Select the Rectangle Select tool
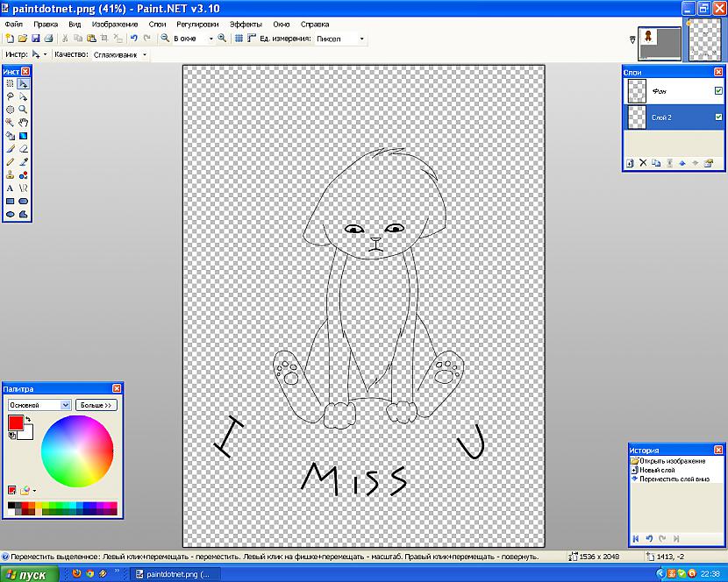Viewport: 728px width, 582px height. pos(10,83)
